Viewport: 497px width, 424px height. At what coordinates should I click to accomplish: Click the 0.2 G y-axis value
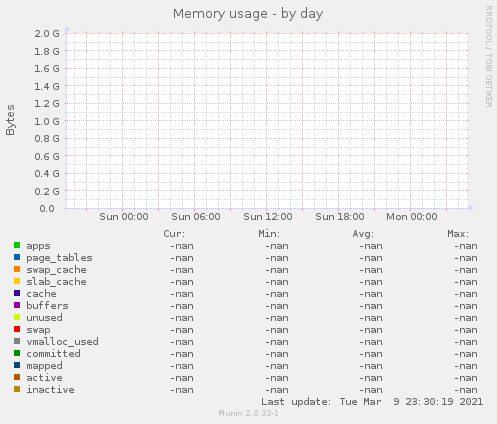(x=47, y=191)
